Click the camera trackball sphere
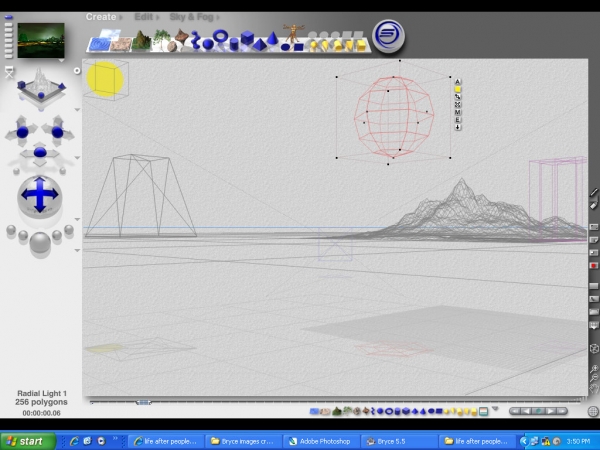 (x=39, y=196)
